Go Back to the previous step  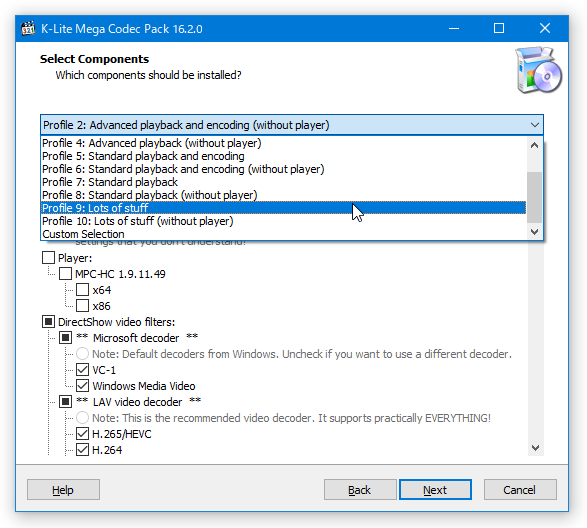360,489
